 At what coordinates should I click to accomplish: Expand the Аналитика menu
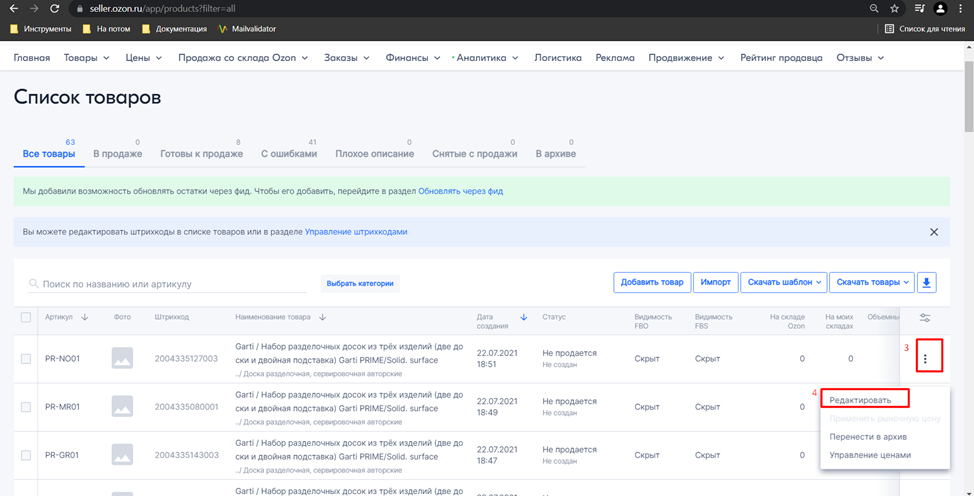[x=486, y=58]
